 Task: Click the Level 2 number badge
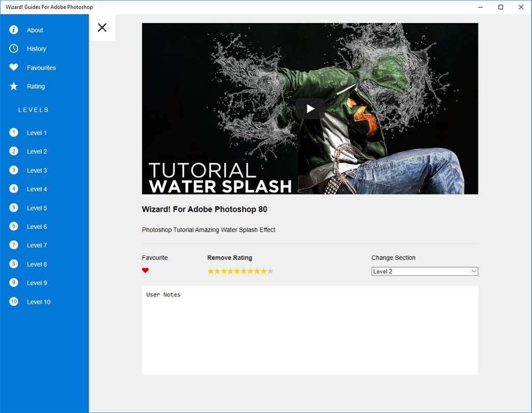pyautogui.click(x=14, y=151)
